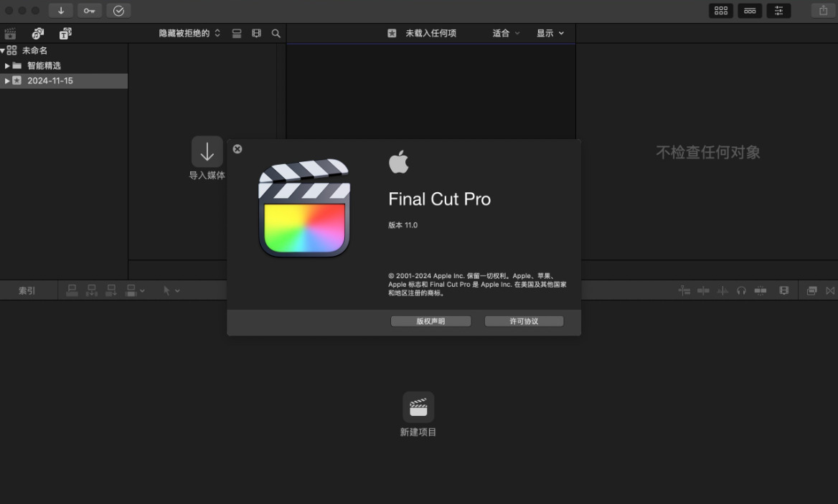
Task: Click the import media arrow in title bar
Action: [x=61, y=11]
